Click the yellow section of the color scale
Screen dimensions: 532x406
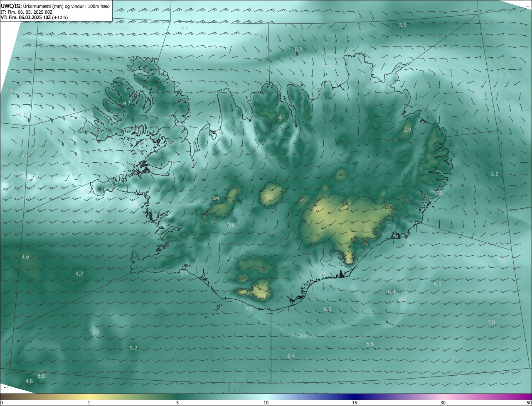pos(89,397)
